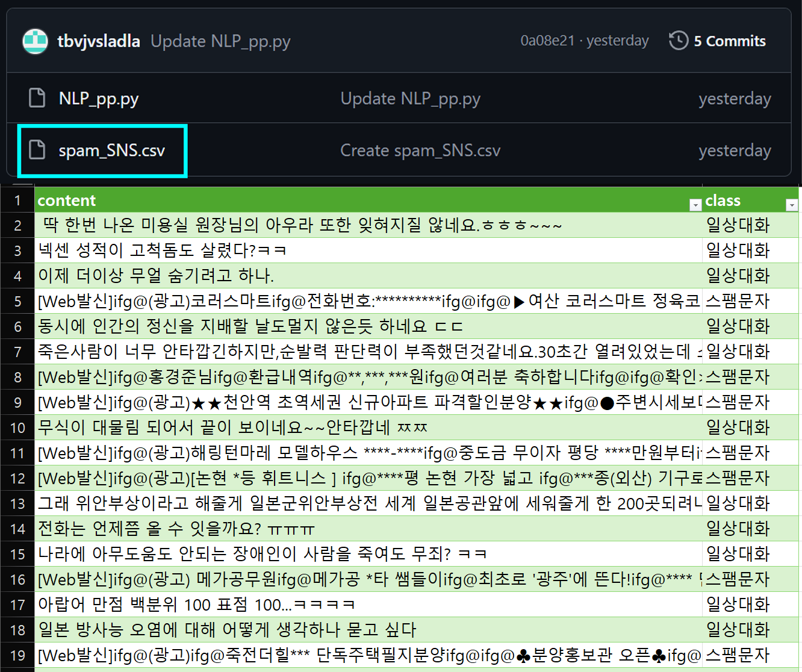Select row header 1
The width and height of the screenshot is (802, 672).
tap(17, 200)
